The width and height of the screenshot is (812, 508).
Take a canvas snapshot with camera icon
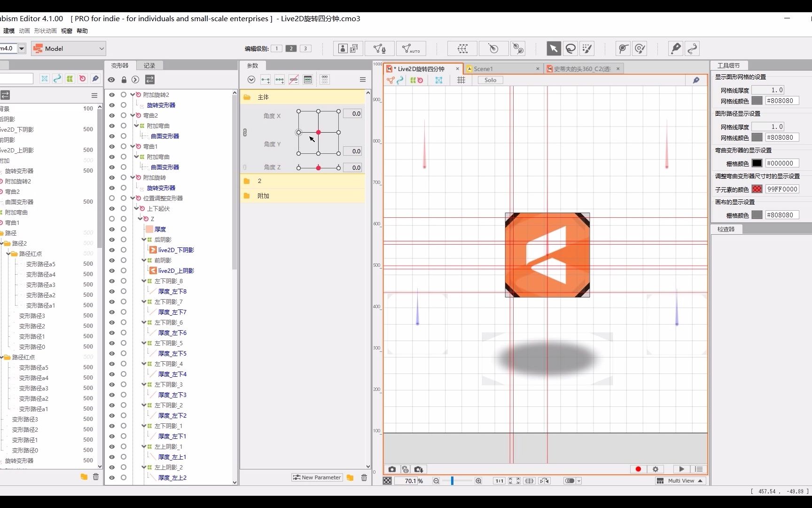click(392, 469)
